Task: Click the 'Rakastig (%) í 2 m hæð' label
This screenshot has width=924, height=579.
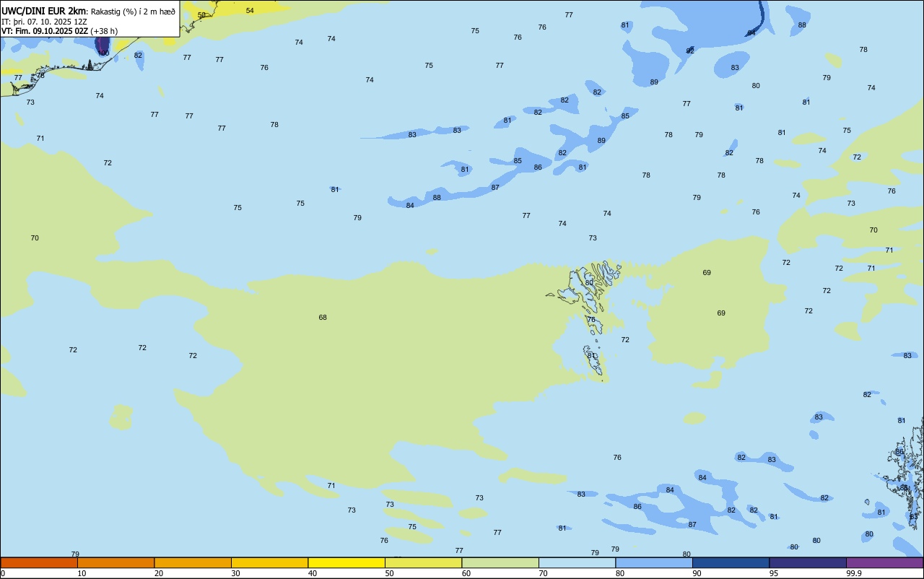Action: 133,12
